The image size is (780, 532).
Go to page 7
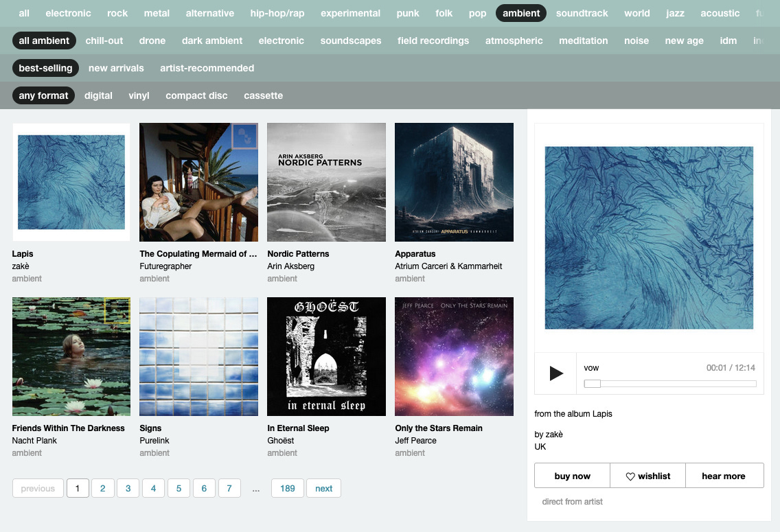[x=229, y=488]
